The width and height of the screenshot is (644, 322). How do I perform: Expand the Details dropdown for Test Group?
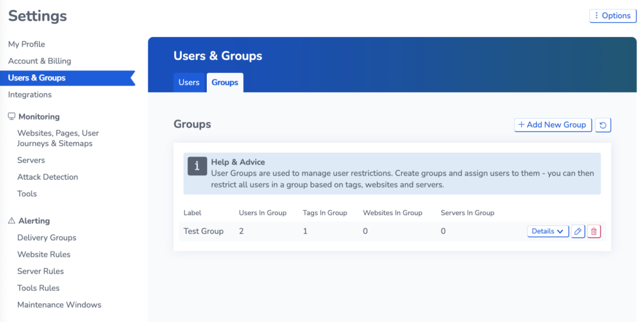(548, 231)
